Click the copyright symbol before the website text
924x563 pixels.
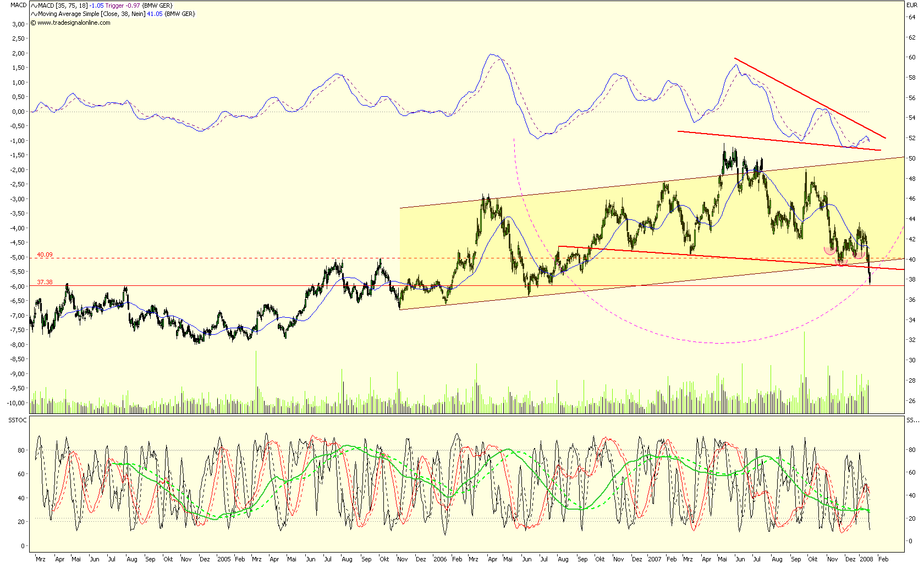32,21
